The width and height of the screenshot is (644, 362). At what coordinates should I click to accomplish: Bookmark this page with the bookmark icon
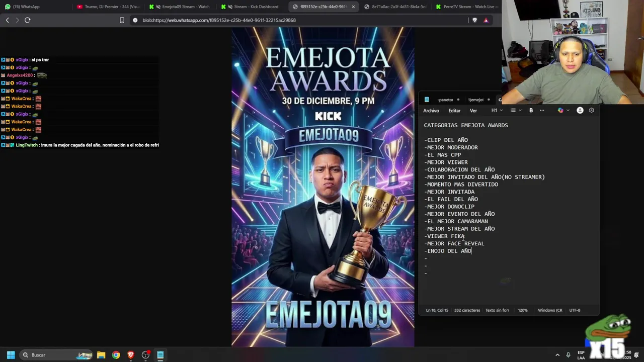point(122,20)
